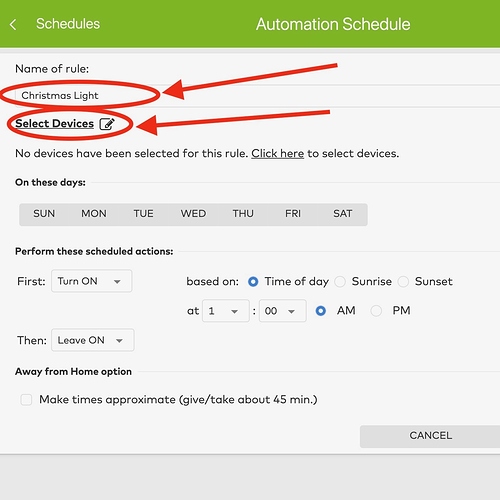The image size is (500, 500).
Task: Click the rule name field with Christmas Light
Action: (x=257, y=96)
